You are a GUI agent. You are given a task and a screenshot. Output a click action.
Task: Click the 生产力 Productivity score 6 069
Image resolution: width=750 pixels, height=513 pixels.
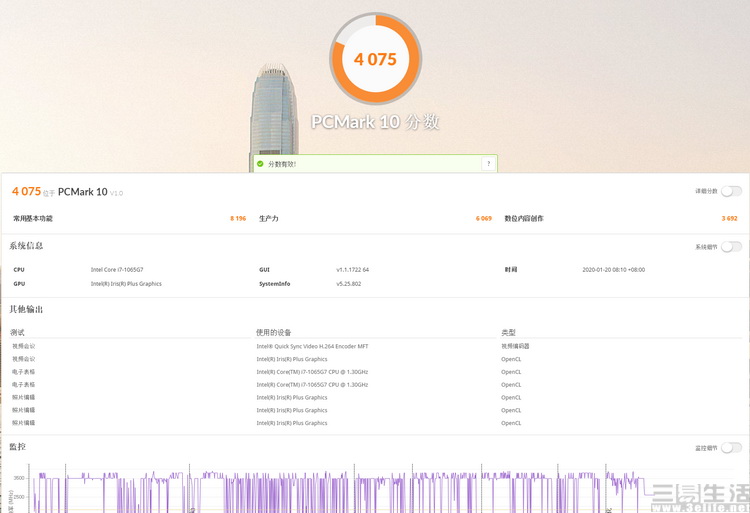coord(483,218)
